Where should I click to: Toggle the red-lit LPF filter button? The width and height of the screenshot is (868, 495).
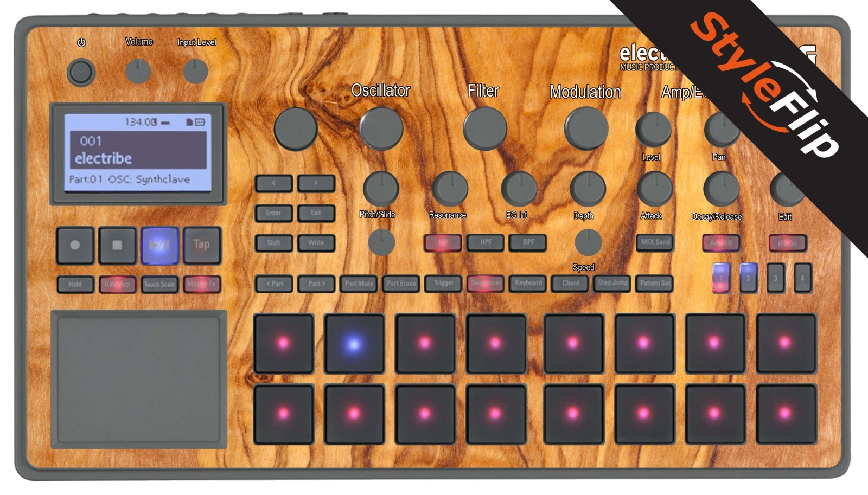tap(443, 242)
